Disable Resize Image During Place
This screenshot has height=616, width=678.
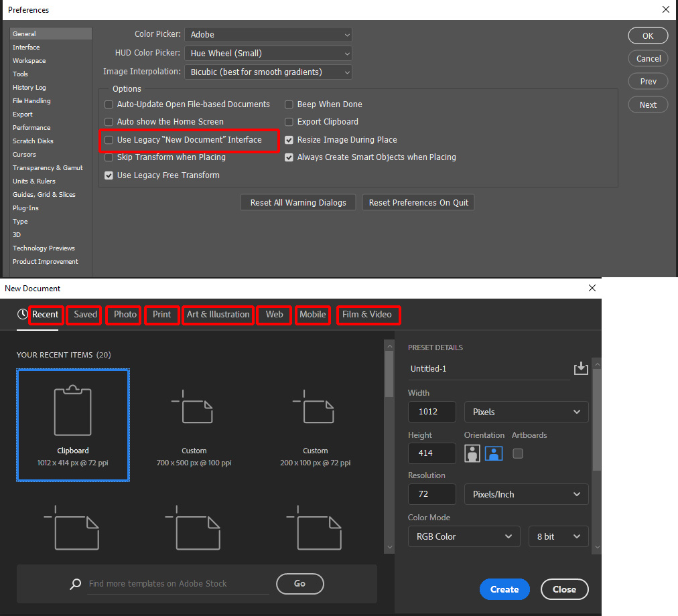pyautogui.click(x=288, y=140)
